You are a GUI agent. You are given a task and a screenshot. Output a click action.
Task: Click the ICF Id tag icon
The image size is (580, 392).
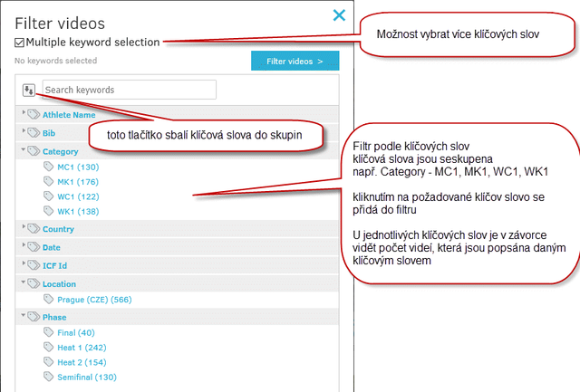[x=34, y=265]
